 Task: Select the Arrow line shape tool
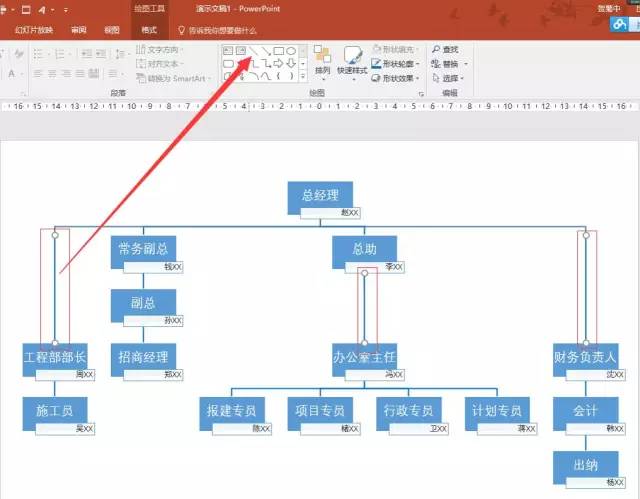[266, 51]
